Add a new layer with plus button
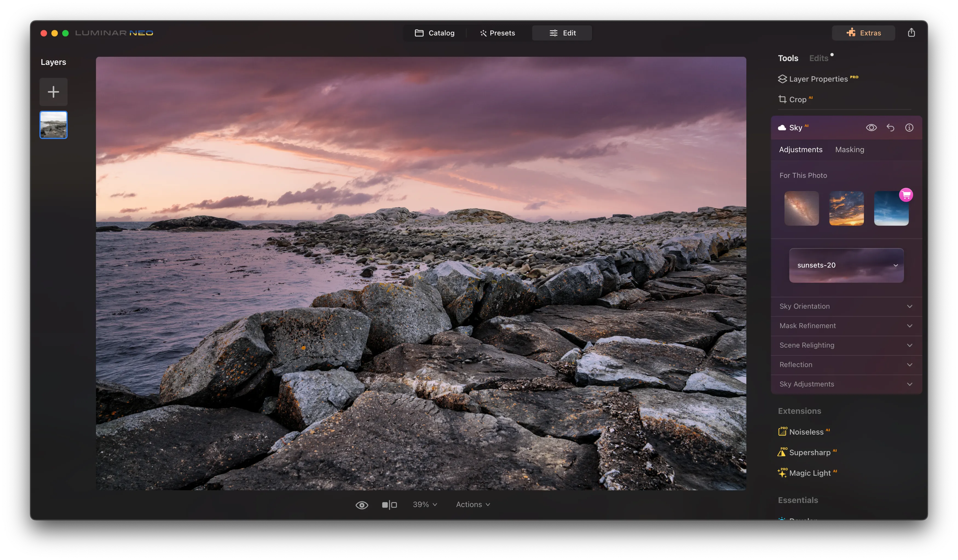958x560 pixels. coord(53,92)
